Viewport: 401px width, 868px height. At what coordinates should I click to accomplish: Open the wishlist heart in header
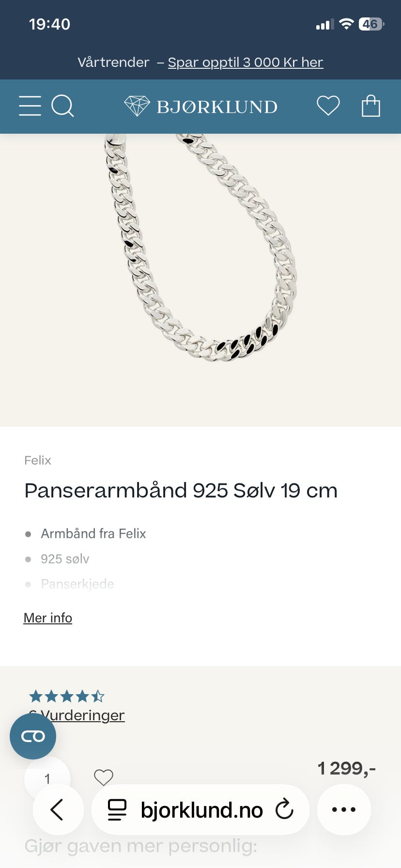(328, 106)
